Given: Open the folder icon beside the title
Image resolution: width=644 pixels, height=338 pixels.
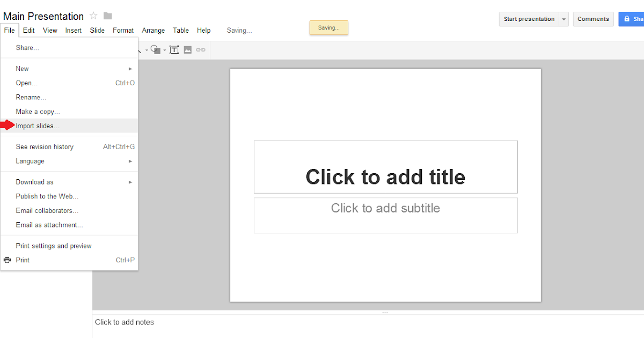Looking at the screenshot, I should tap(107, 16).
